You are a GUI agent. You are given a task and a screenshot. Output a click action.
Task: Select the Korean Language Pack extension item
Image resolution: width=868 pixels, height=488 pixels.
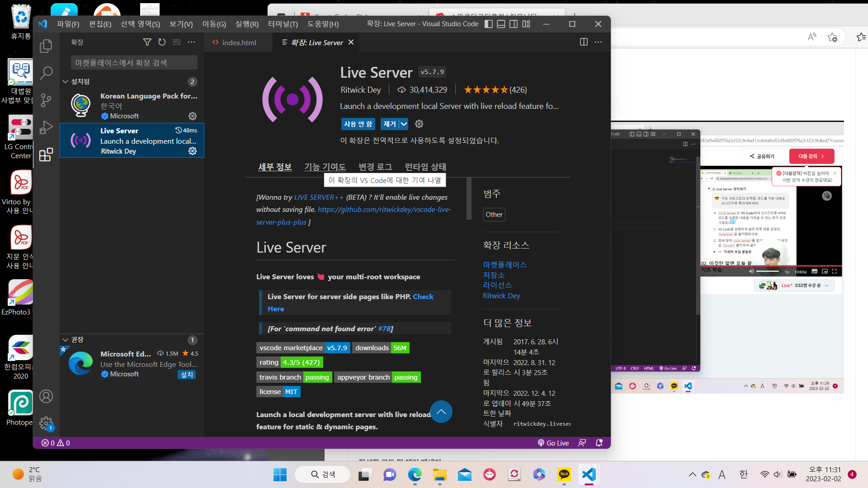pyautogui.click(x=132, y=106)
